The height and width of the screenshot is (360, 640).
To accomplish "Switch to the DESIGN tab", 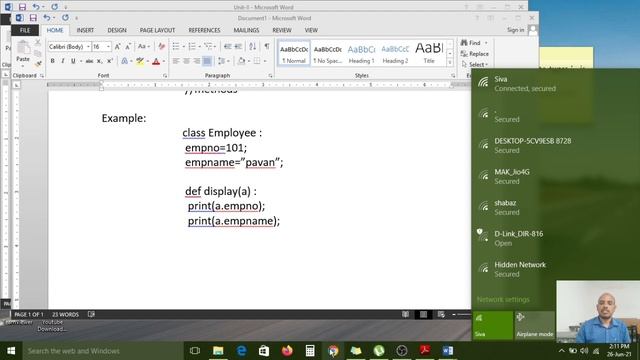I will [x=117, y=30].
